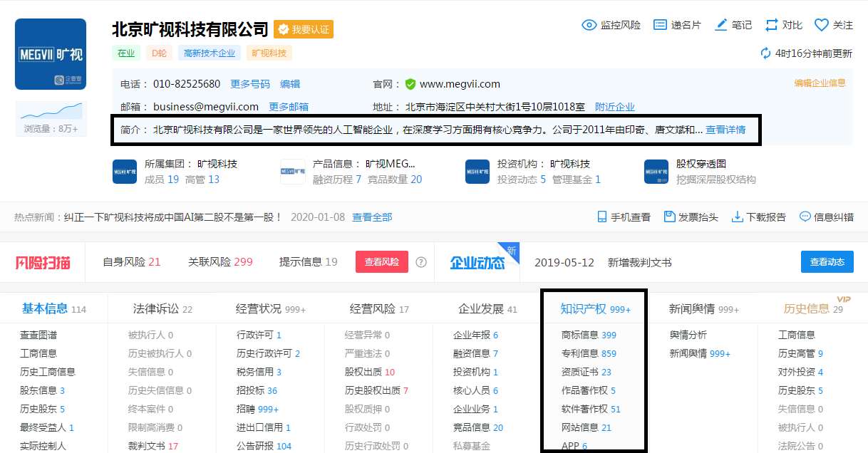868x453 pixels.
Task: Select the 新闻舆情 tab
Action: click(x=704, y=309)
